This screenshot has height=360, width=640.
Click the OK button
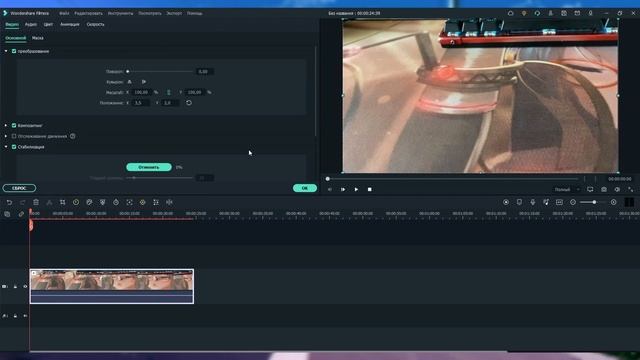tap(305, 188)
